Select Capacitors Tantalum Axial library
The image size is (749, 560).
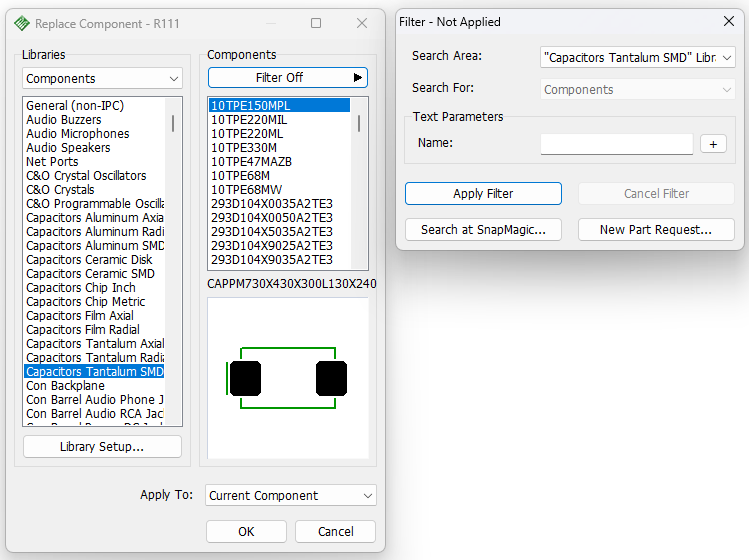click(95, 344)
